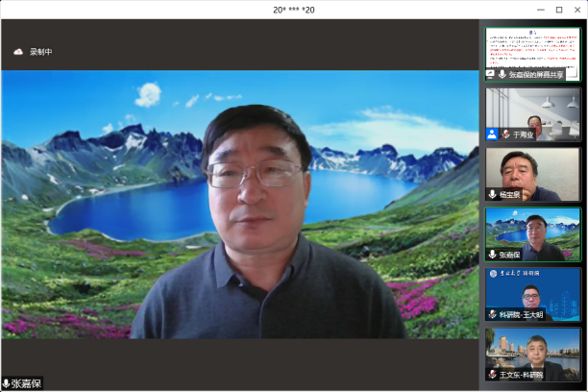Click the microphone icon on 王文东-科研院 tile

coord(492,374)
